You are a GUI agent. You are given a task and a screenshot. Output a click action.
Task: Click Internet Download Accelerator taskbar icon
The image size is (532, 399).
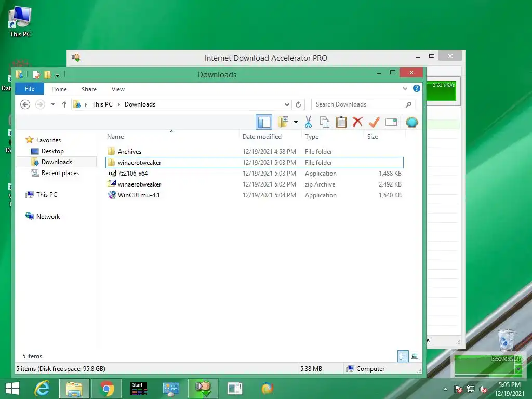pyautogui.click(x=203, y=389)
